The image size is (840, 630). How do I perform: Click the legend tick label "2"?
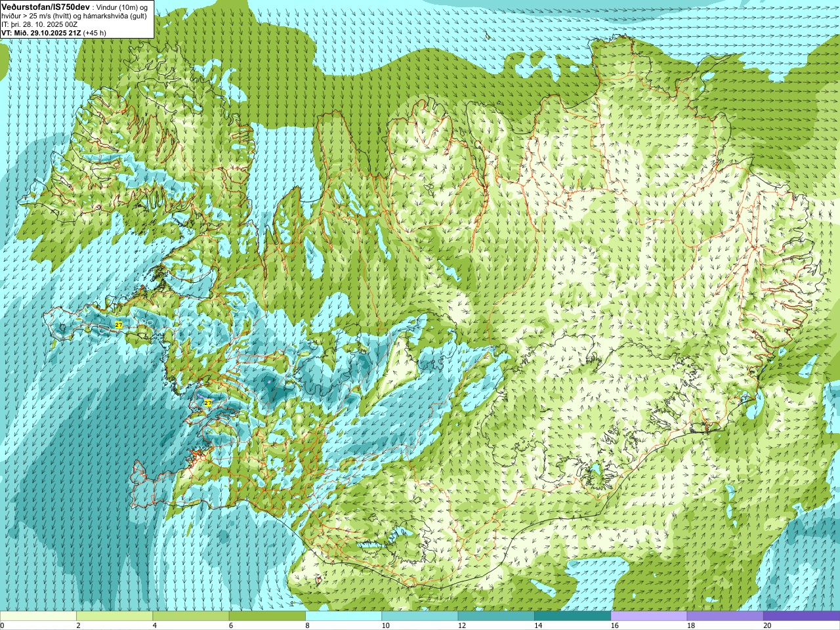pyautogui.click(x=77, y=626)
